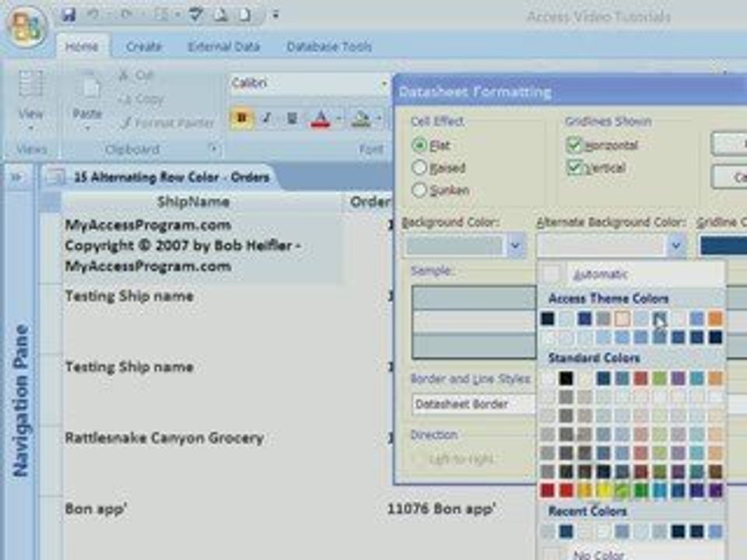This screenshot has width=747, height=560.
Task: Open Clipboard group dialog launcher
Action: (215, 149)
